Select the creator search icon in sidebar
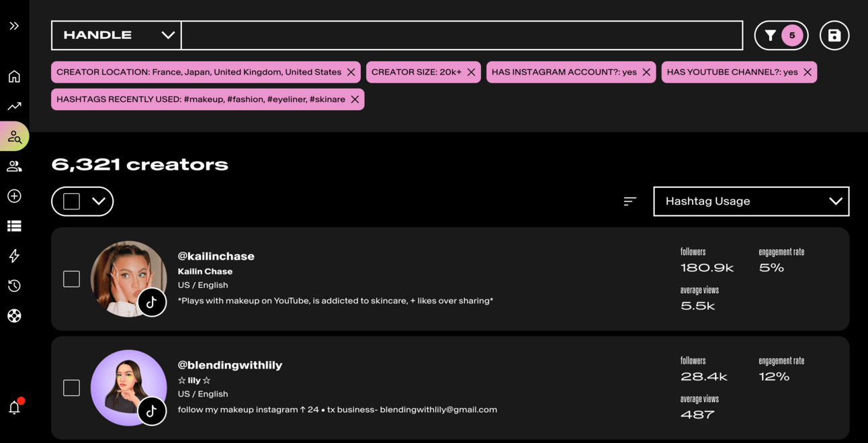 point(14,136)
